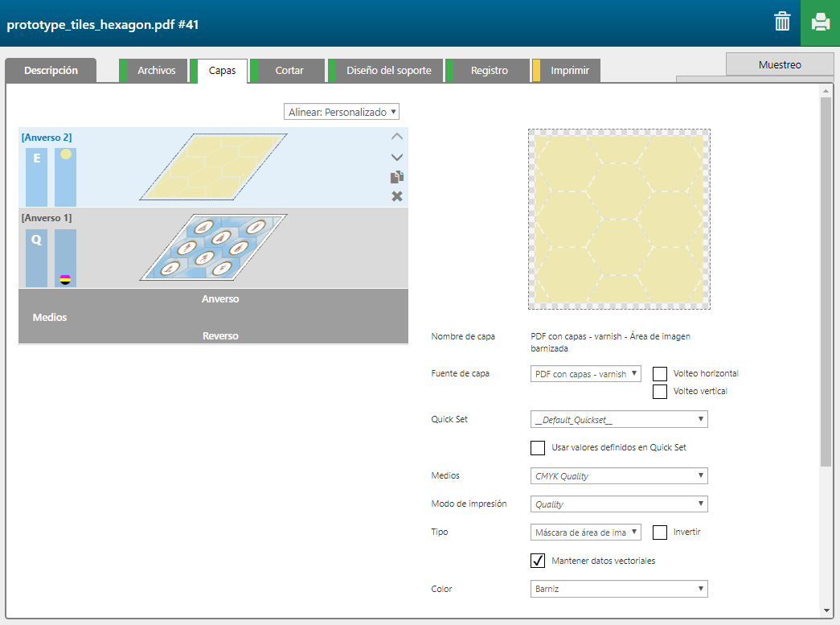This screenshot has width=840, height=625.
Task: Expand the Fuente de capa dropdown
Action: 586,374
